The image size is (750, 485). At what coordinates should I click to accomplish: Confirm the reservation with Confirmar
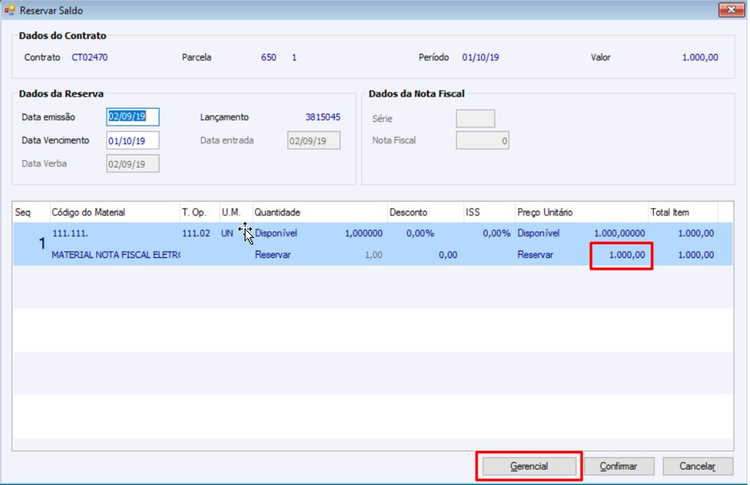(618, 466)
